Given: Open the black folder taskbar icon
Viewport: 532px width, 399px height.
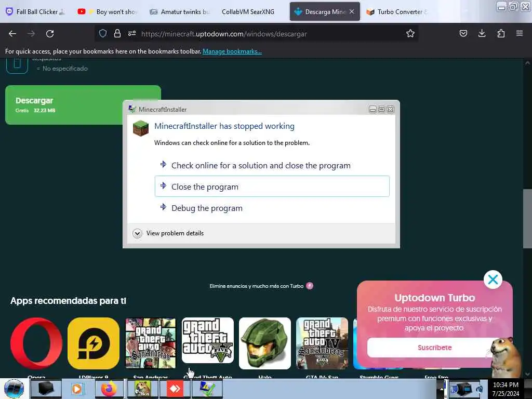Looking at the screenshot, I should tap(46, 389).
